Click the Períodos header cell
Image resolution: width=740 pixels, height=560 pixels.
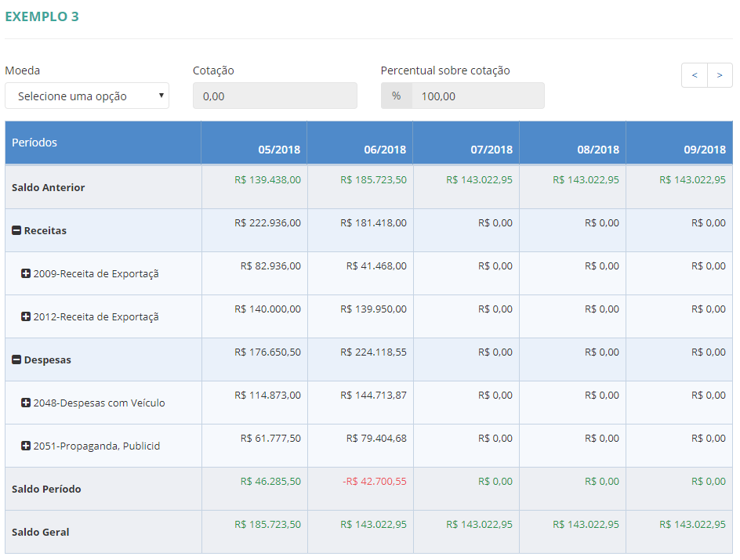[x=34, y=143]
